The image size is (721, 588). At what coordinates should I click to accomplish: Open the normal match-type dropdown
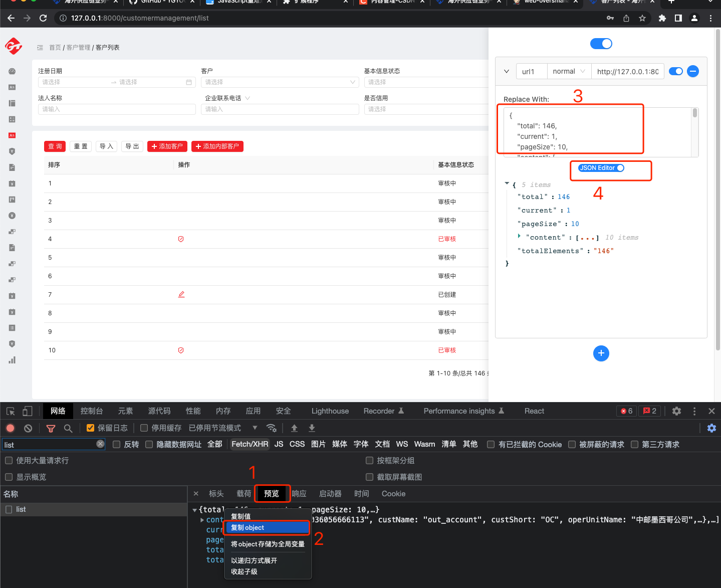[x=569, y=71]
